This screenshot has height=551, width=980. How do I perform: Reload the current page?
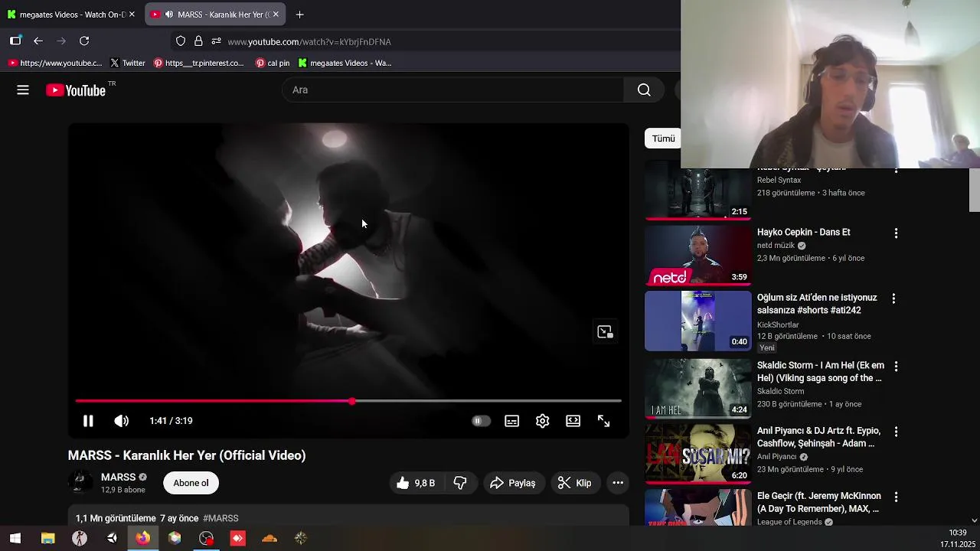pyautogui.click(x=84, y=41)
